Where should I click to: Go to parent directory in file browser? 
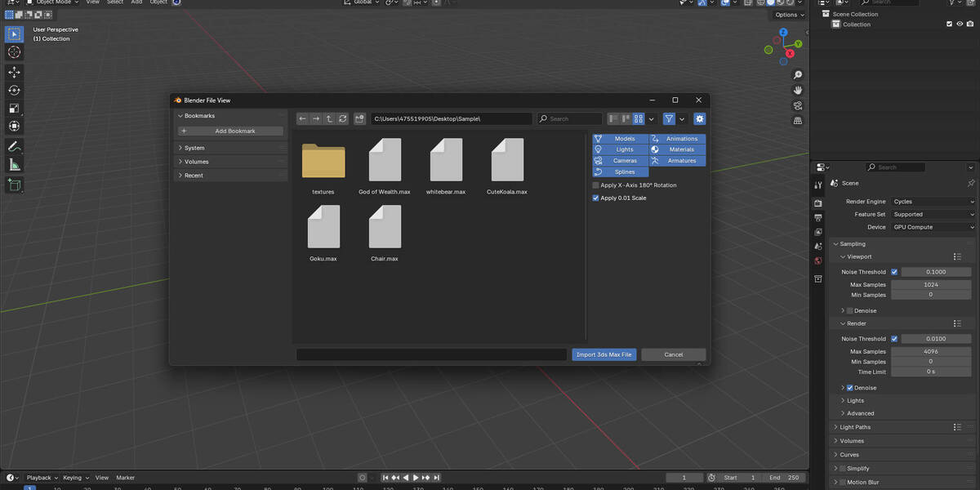[329, 118]
